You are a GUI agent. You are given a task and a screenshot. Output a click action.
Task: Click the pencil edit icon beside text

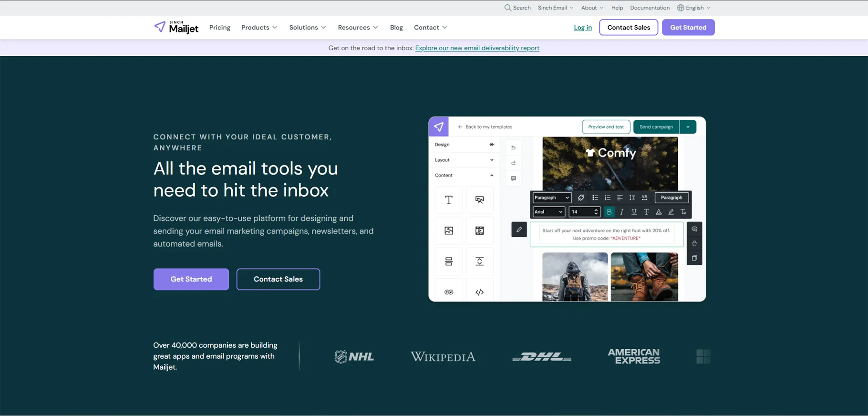(519, 229)
